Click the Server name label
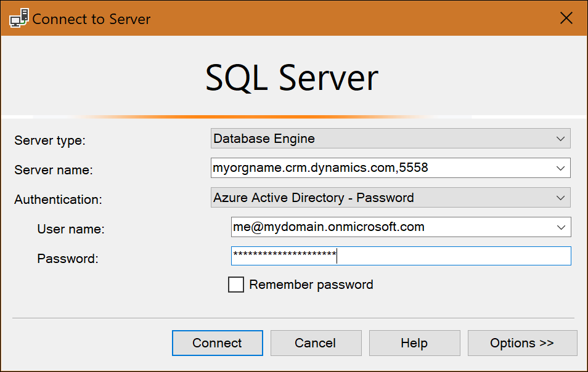The height and width of the screenshot is (372, 588). 53,170
